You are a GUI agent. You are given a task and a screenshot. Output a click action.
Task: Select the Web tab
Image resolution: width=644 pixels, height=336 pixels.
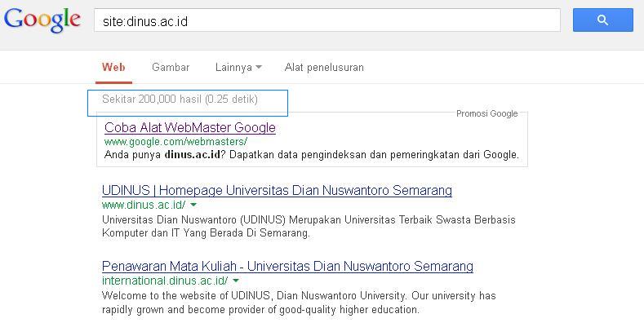pyautogui.click(x=113, y=68)
